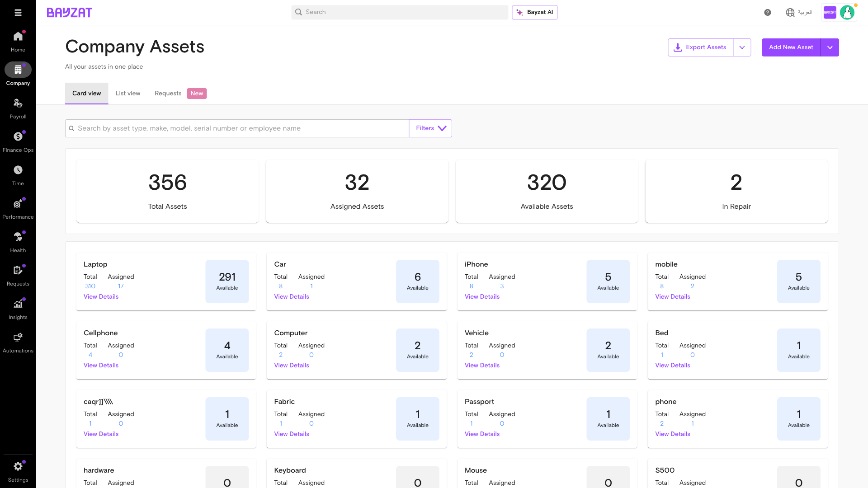Click the iPhone assigned count 3
This screenshot has height=488, width=868.
[502, 286]
